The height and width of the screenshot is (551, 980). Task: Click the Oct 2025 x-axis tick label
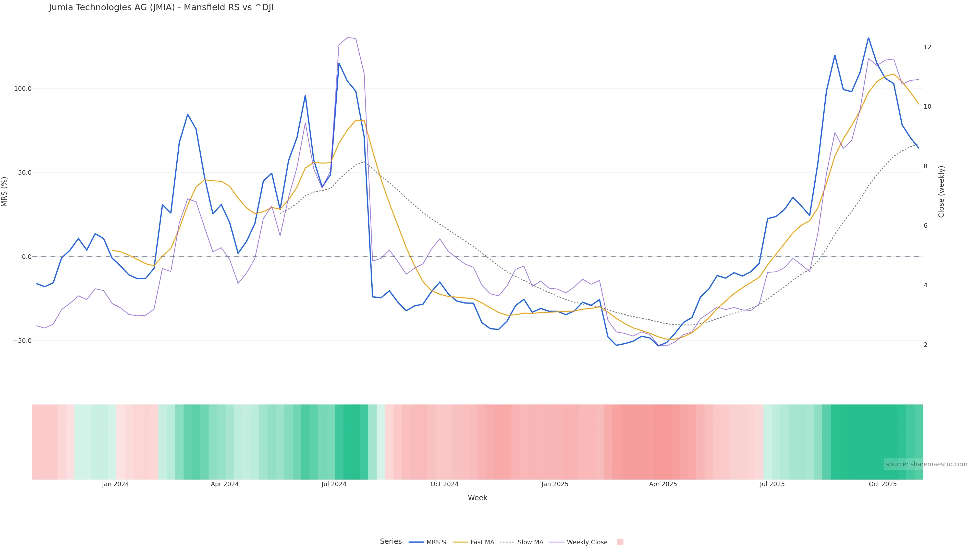[x=883, y=484]
